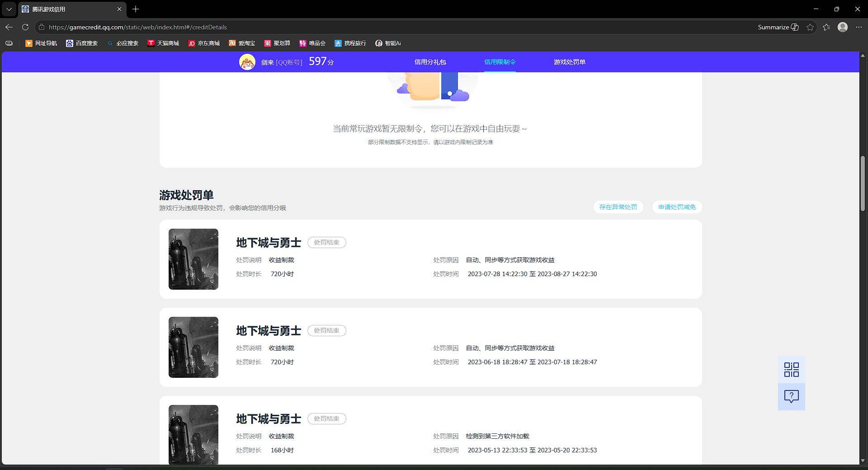Click time range 2023-06-18 18:28:47 至 2023-07-18

532,362
